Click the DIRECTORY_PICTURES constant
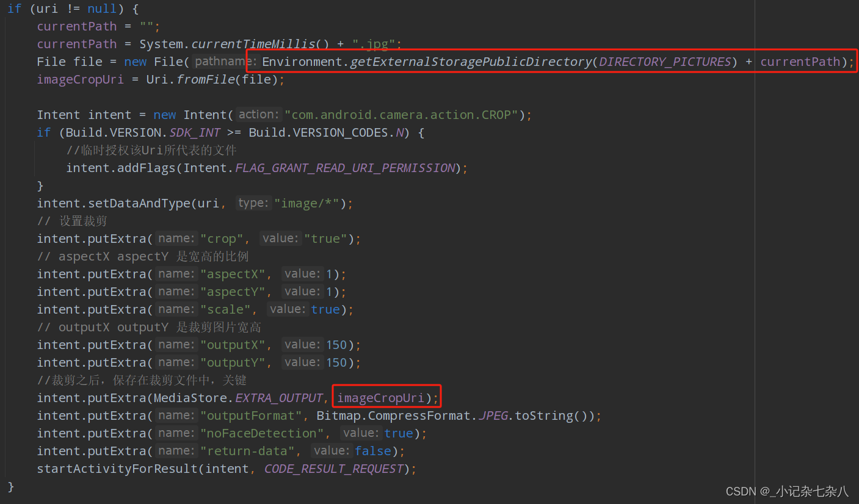The height and width of the screenshot is (504, 859). [665, 62]
